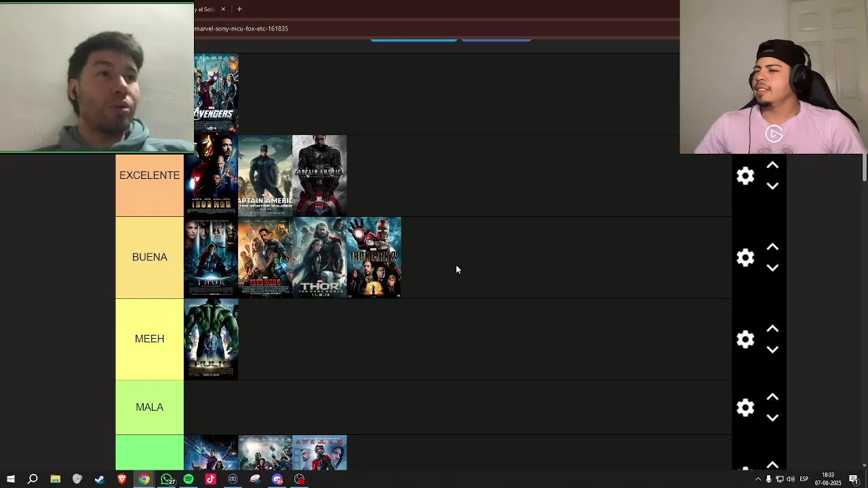Switch the ESP keyboard language
Screen dimensions: 868x488
pyautogui.click(x=804, y=479)
